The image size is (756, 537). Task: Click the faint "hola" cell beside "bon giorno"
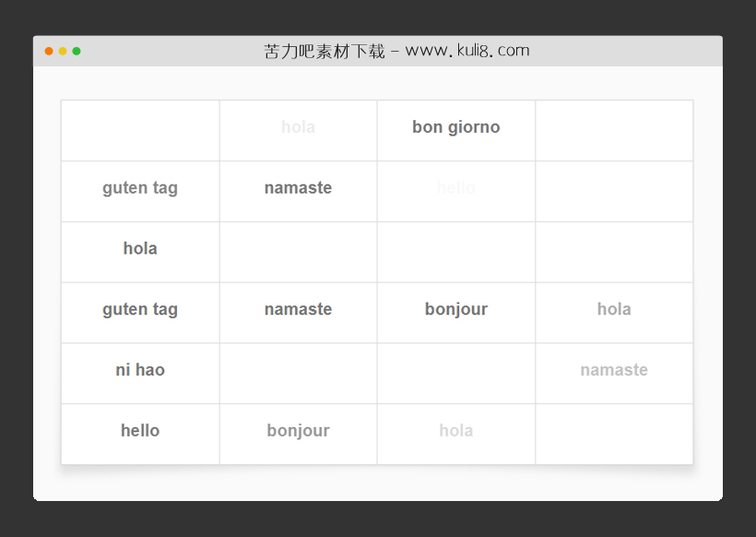pos(298,127)
